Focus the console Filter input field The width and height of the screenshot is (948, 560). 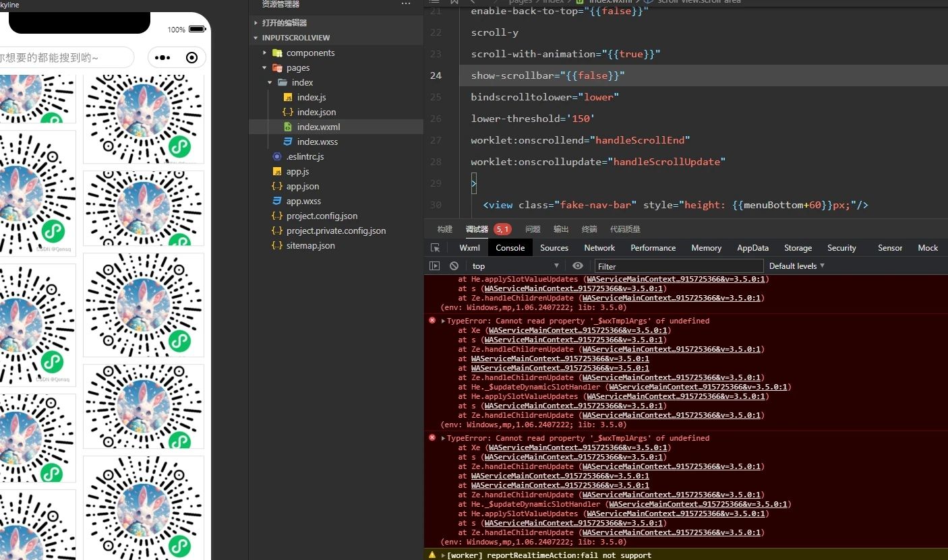tap(679, 266)
